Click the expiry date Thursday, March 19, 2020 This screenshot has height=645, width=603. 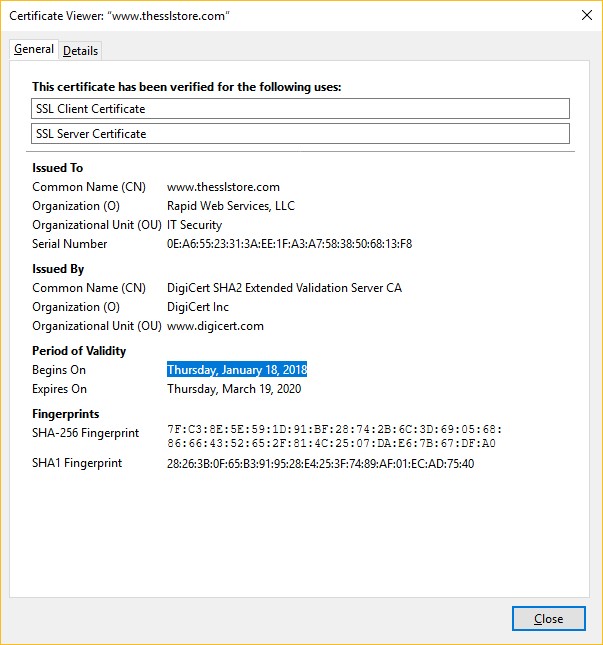click(x=234, y=389)
